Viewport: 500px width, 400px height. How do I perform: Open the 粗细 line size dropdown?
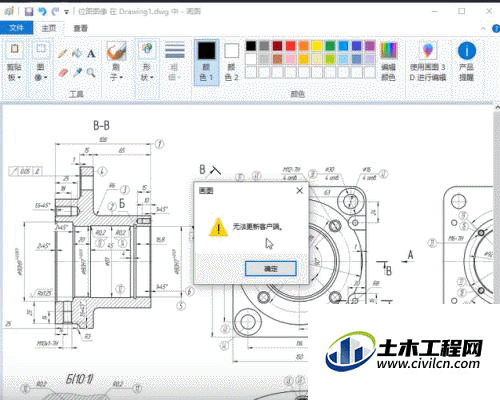174,62
